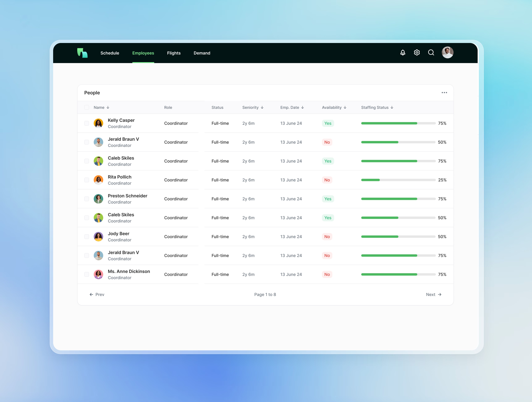The image size is (532, 402).
Task: Open the Flights tab
Action: click(x=174, y=53)
